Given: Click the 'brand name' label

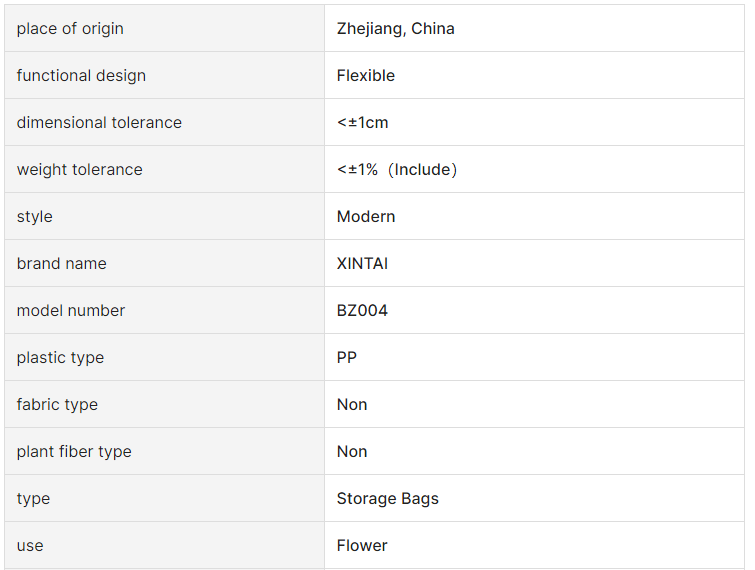Looking at the screenshot, I should click(x=62, y=264).
